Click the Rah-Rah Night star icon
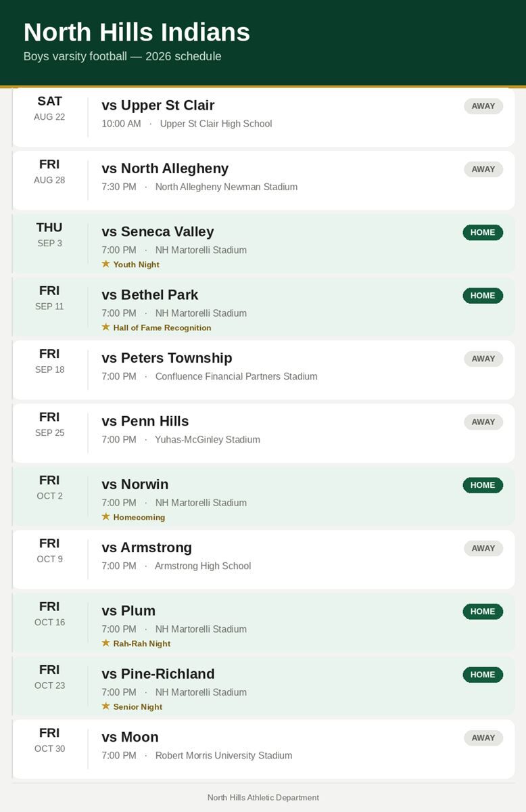Viewport: 526px width, 812px height. [x=105, y=643]
